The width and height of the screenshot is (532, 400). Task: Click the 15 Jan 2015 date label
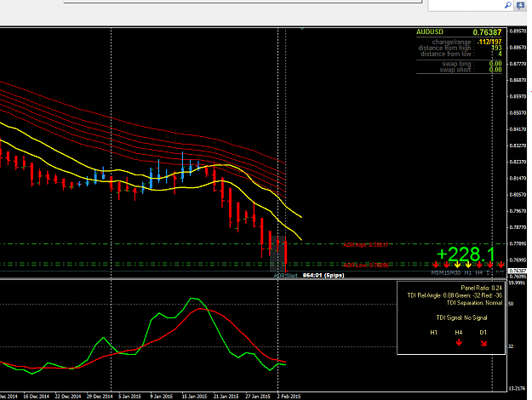click(x=194, y=397)
